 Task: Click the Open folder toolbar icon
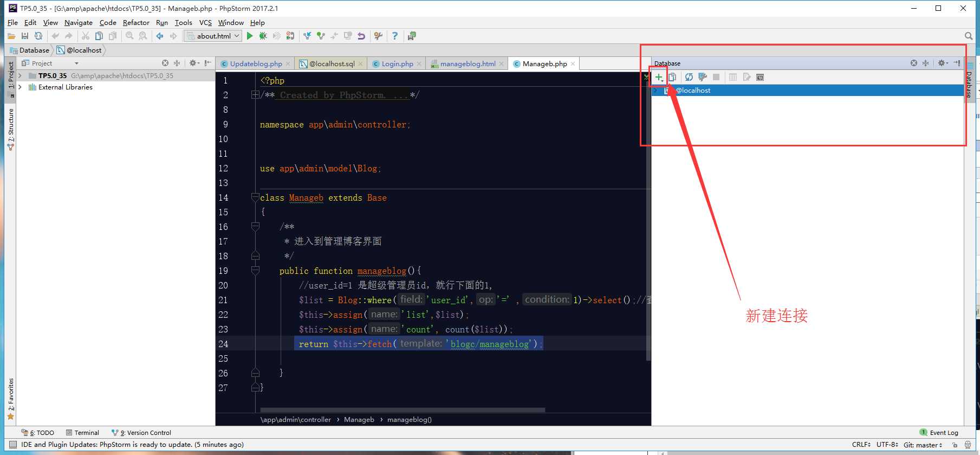tap(11, 36)
